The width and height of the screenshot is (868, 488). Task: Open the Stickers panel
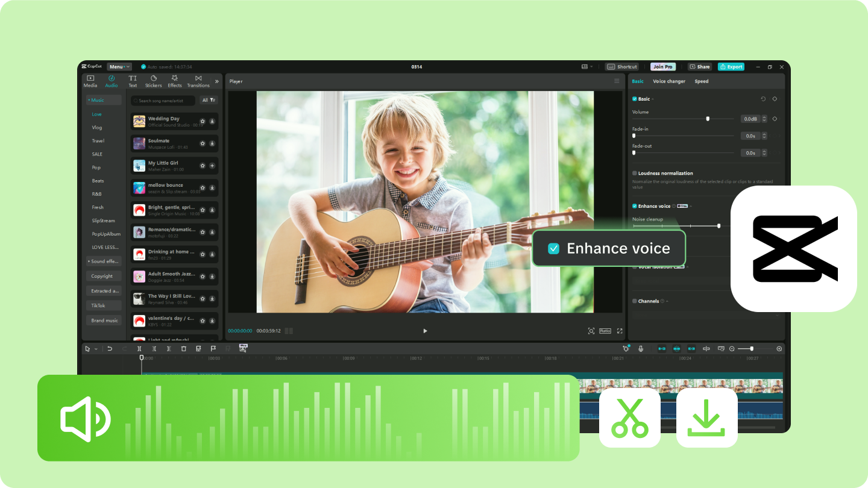coord(153,81)
